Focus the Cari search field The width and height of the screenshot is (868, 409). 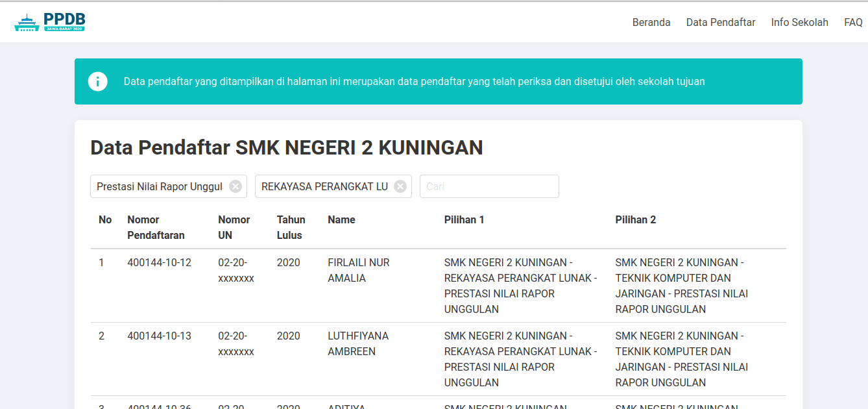click(489, 186)
